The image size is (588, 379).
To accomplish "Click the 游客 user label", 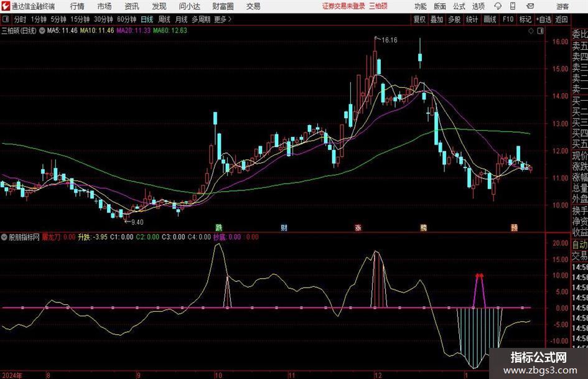I will tap(562, 6).
